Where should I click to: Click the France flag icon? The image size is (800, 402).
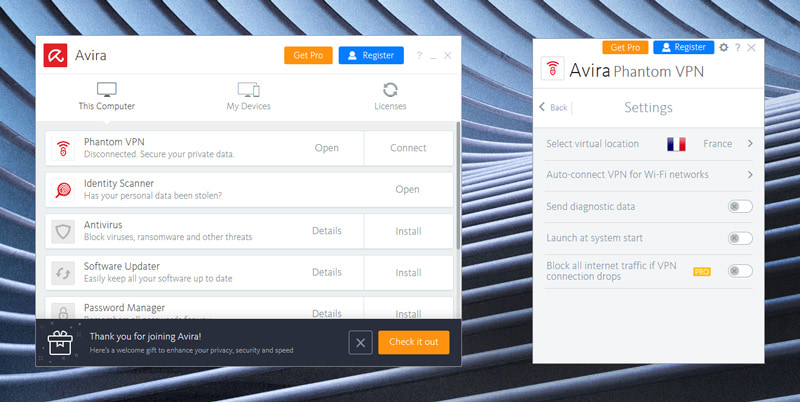(x=676, y=144)
